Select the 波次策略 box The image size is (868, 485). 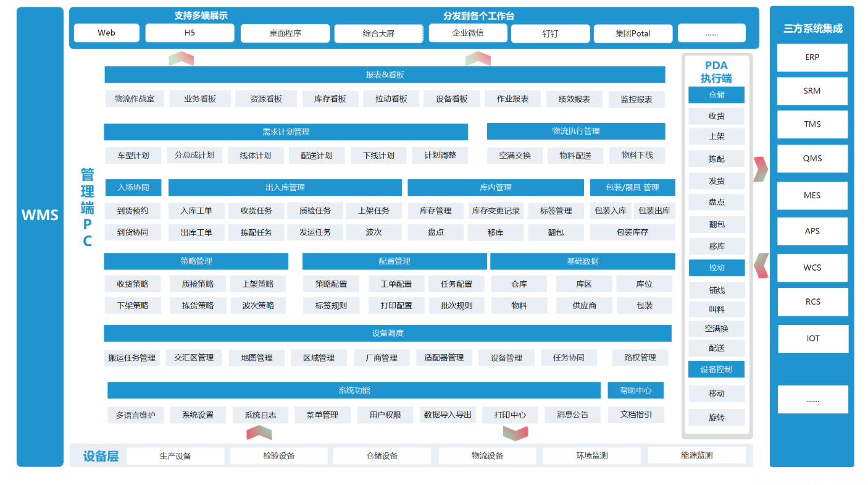click(258, 305)
